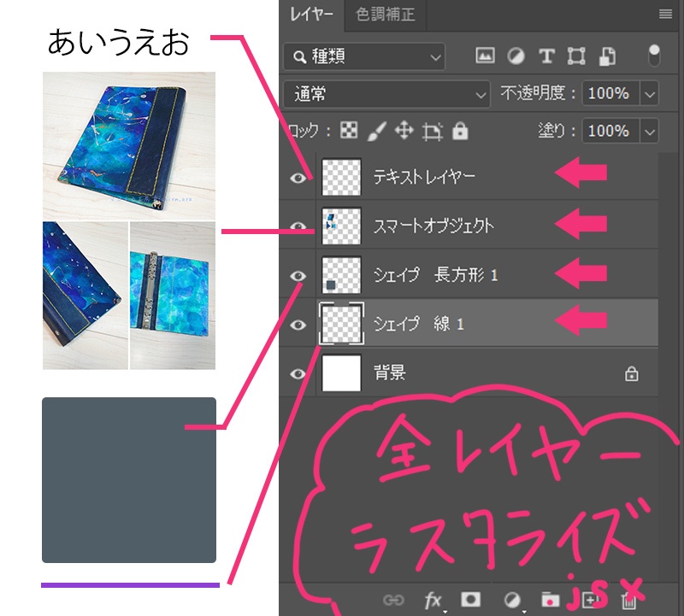Viewport: 684px width, 616px height.
Task: Enable layer filtering with the switch toggle
Action: click(654, 55)
